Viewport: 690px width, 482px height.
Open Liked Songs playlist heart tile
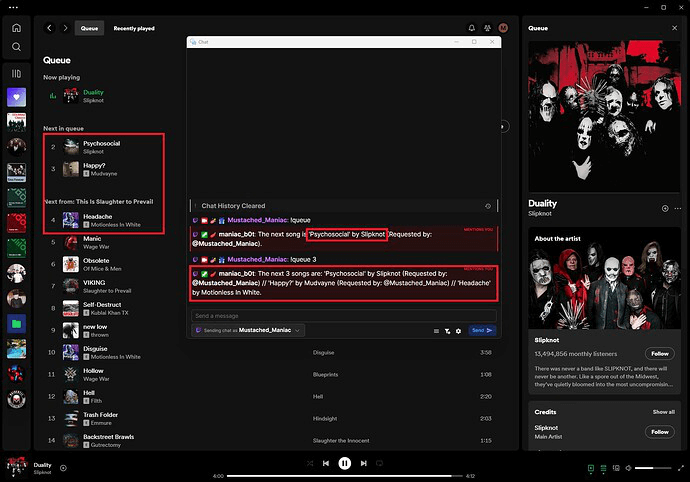pos(16,97)
